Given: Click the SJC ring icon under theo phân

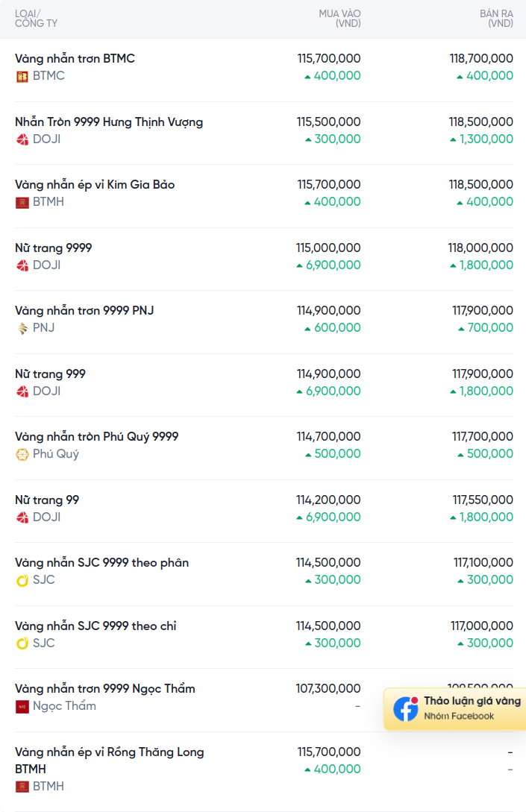Looking at the screenshot, I should (22, 581).
